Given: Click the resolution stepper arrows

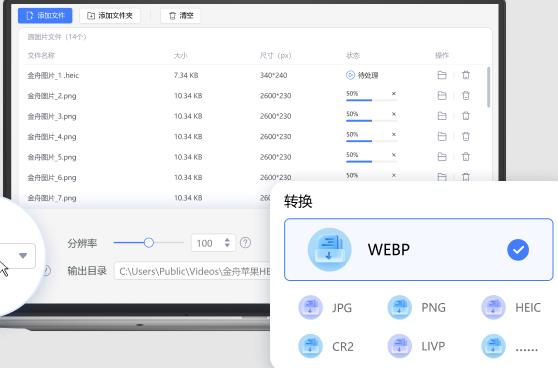Looking at the screenshot, I should 227,243.
